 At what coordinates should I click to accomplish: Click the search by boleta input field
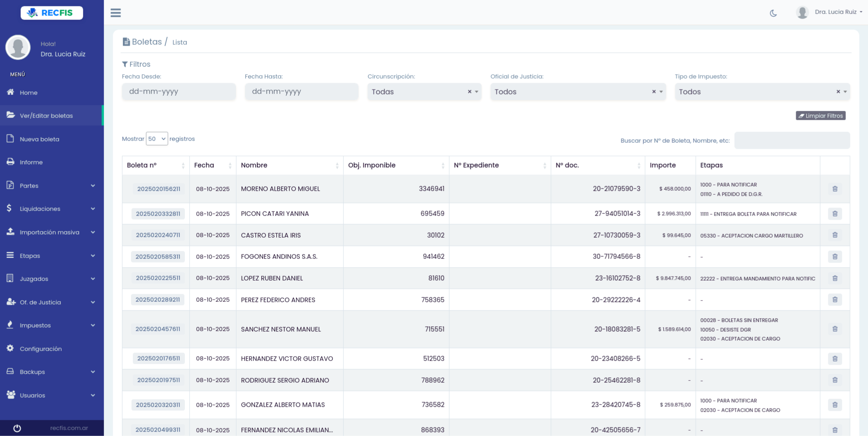tap(792, 141)
